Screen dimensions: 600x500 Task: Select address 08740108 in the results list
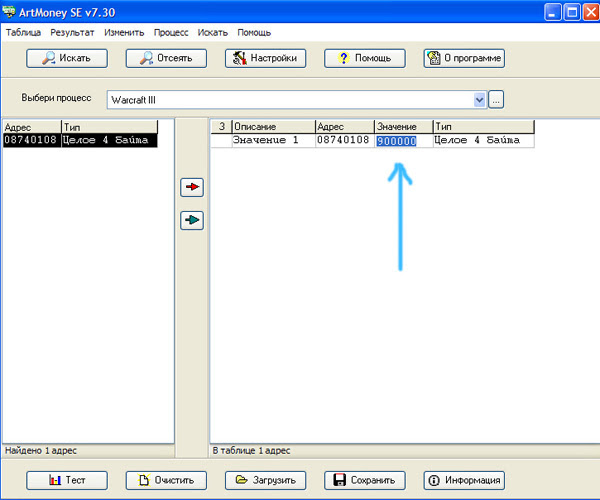[30, 140]
